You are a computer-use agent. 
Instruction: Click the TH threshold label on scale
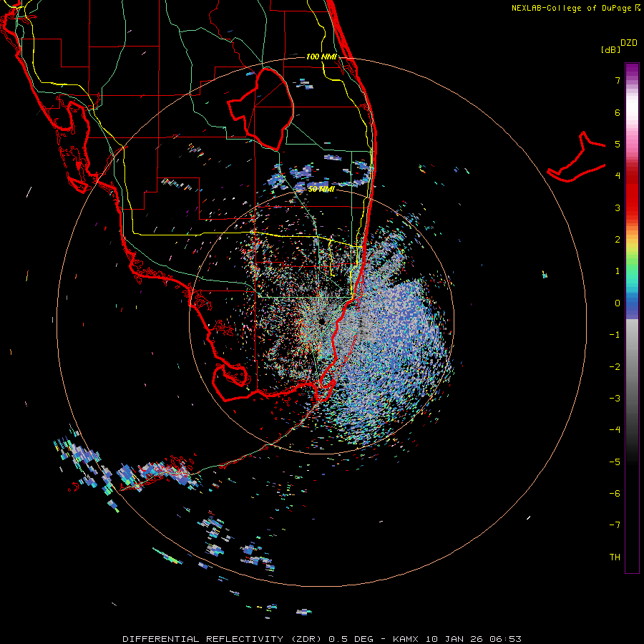point(615,557)
